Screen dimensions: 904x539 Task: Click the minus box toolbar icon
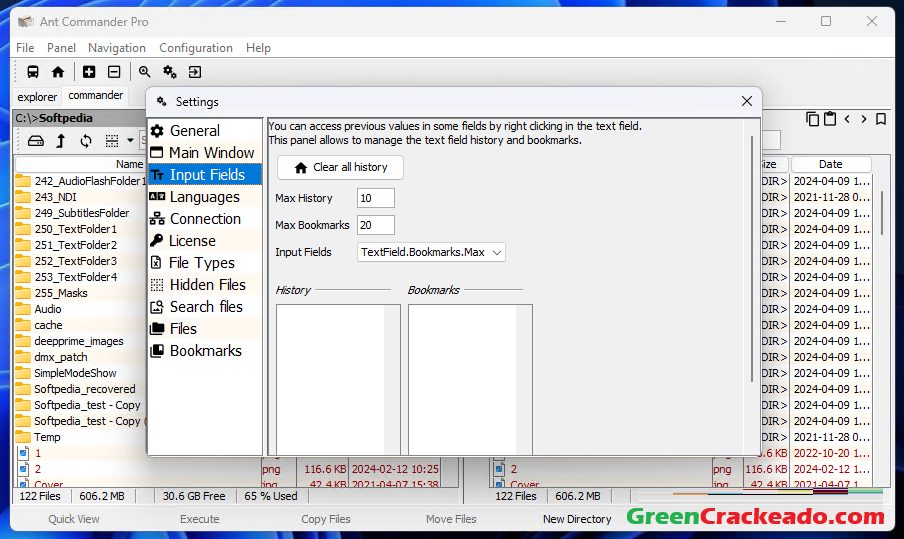pyautogui.click(x=114, y=72)
